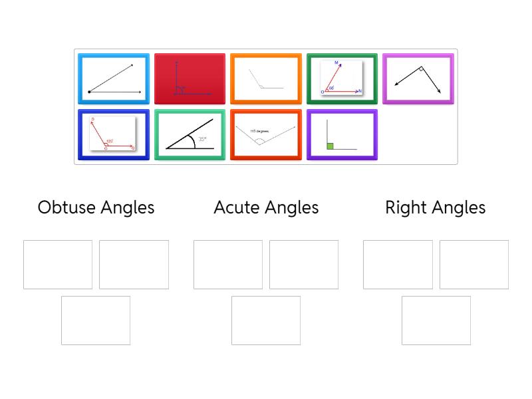Click the bottom Acute Angles drop slot
This screenshot has width=532, height=399.
(x=266, y=321)
